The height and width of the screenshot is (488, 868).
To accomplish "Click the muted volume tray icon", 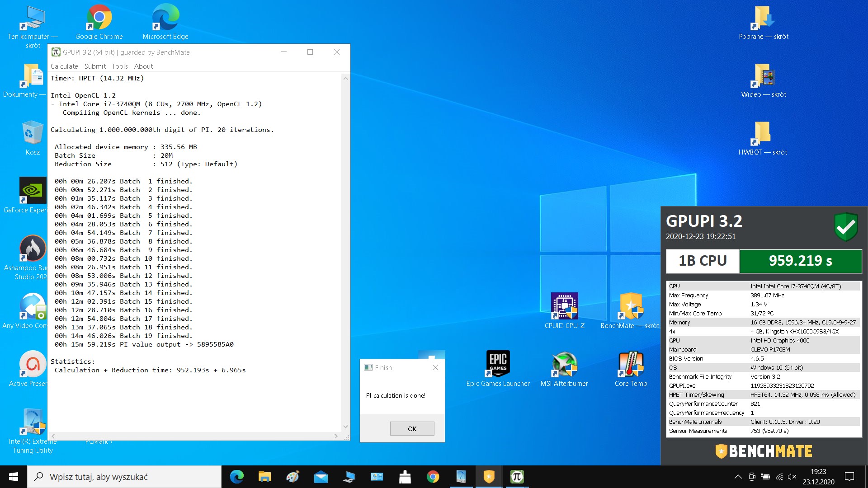I will click(x=792, y=477).
